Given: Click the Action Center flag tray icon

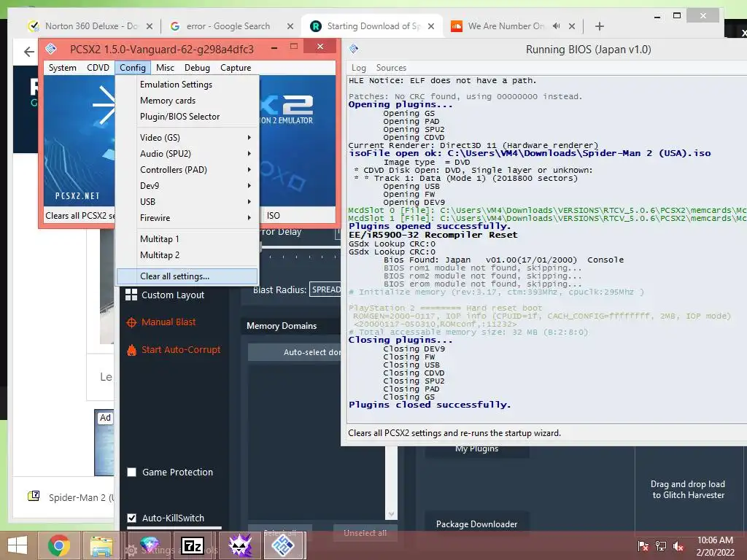Looking at the screenshot, I should point(643,545).
